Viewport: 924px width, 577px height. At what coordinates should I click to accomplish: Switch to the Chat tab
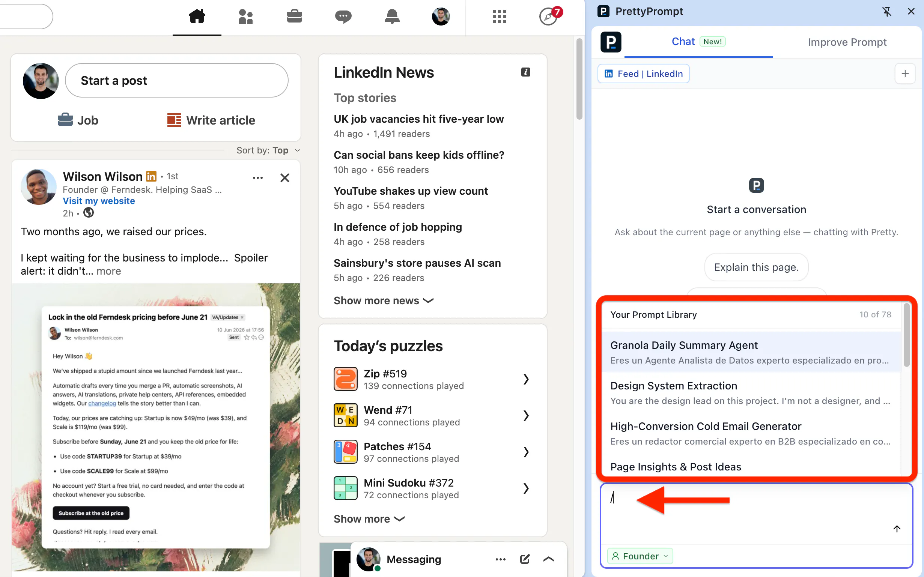tap(698, 42)
